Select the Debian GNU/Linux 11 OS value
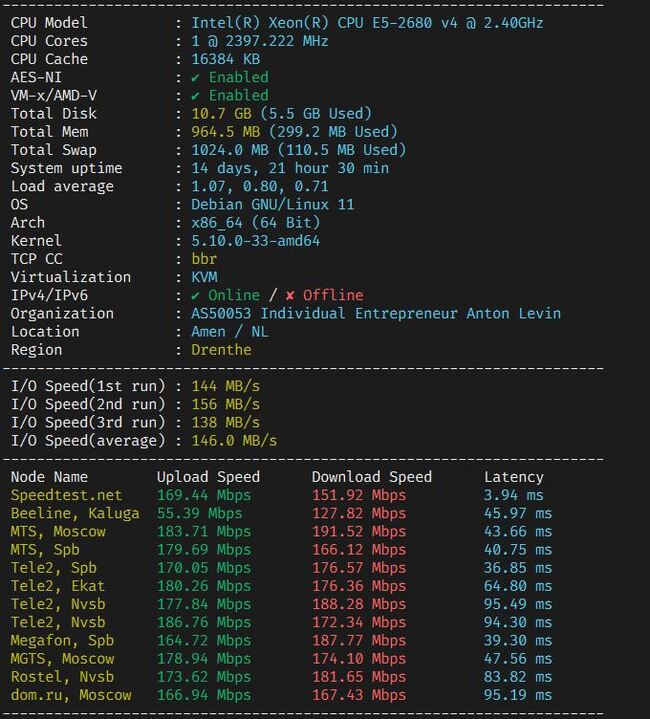The width and height of the screenshot is (650, 719). (272, 204)
